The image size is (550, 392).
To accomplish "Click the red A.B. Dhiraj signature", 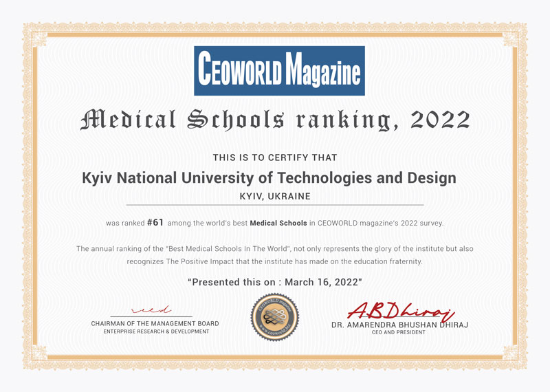I will 401,311.
